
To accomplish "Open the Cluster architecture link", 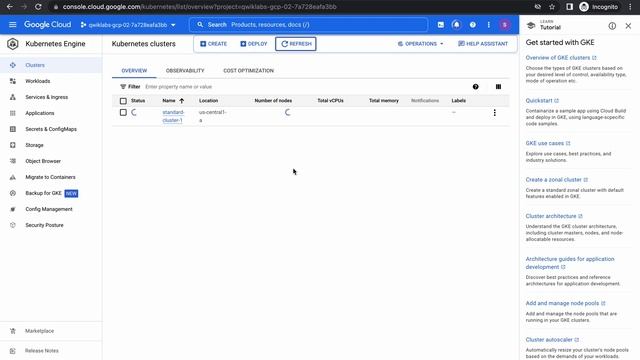I will [554, 216].
